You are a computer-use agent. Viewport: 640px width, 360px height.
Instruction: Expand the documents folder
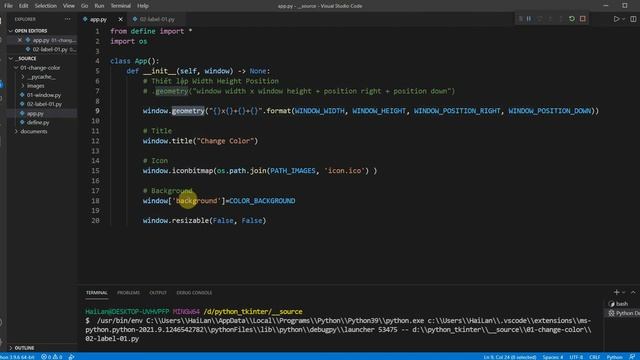pyautogui.click(x=33, y=131)
